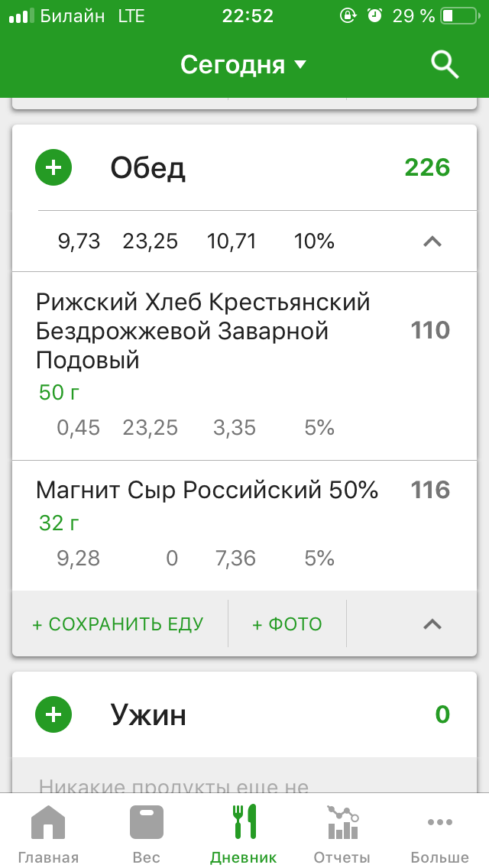Tap the 32 г cheese portion

point(60,523)
